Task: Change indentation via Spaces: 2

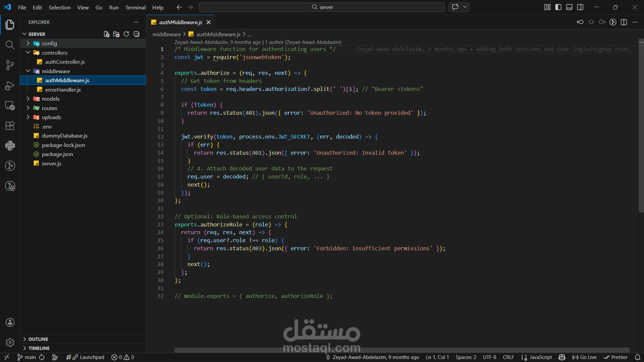Action: click(466, 357)
